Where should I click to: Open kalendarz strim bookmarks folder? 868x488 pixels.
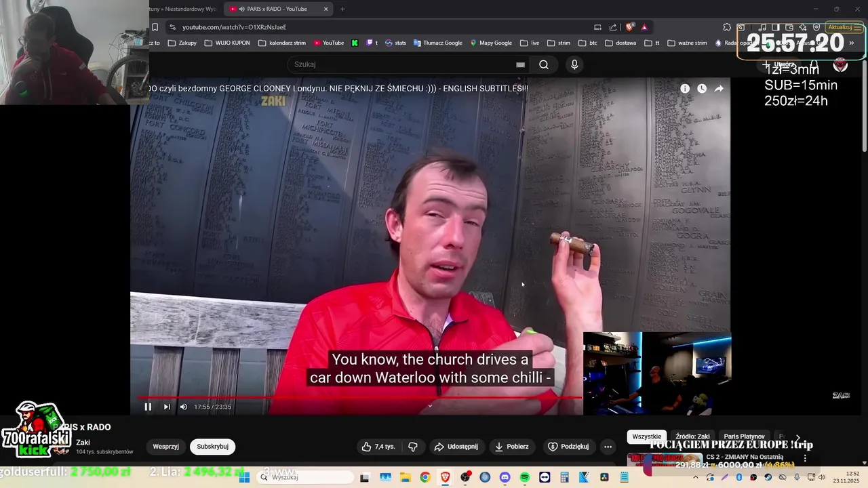point(282,43)
